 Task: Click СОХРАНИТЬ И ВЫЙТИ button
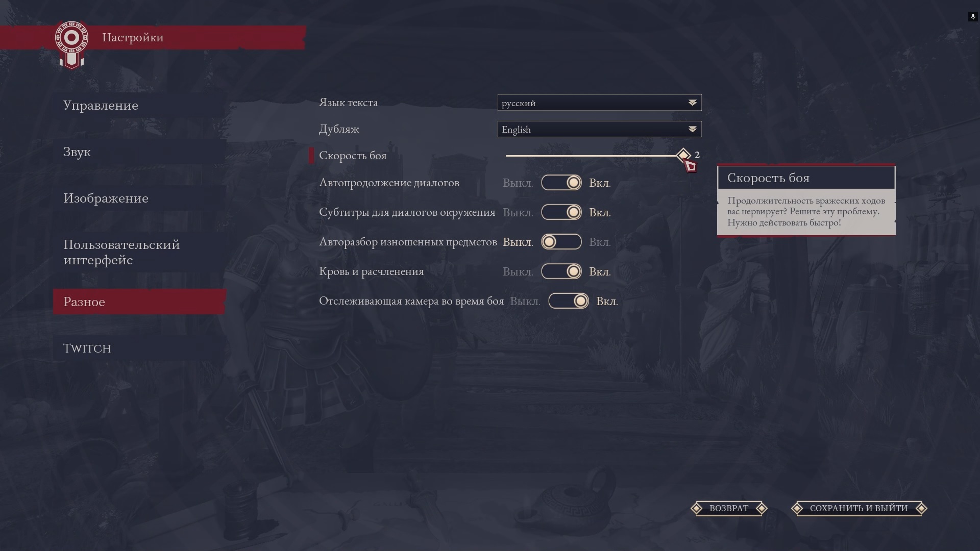click(859, 508)
